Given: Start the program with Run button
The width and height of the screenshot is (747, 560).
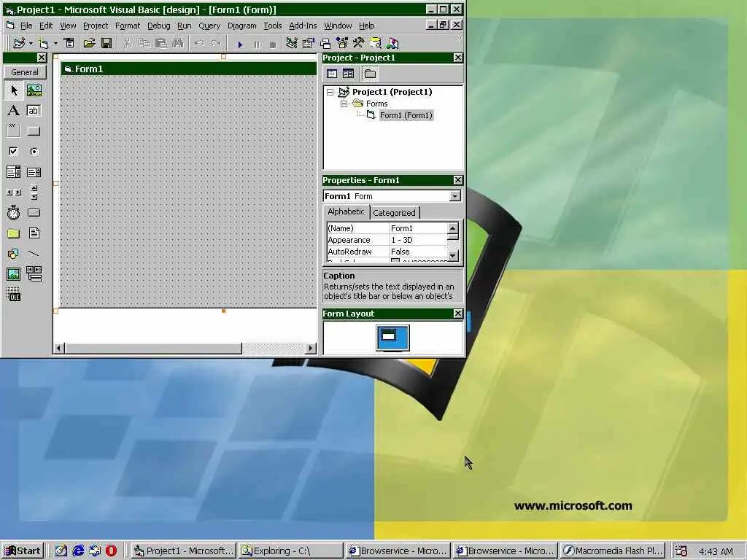Looking at the screenshot, I should (x=239, y=44).
